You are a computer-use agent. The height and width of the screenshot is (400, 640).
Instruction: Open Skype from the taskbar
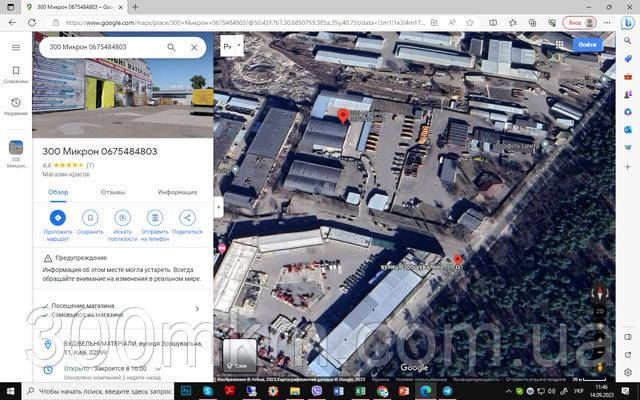click(208, 391)
